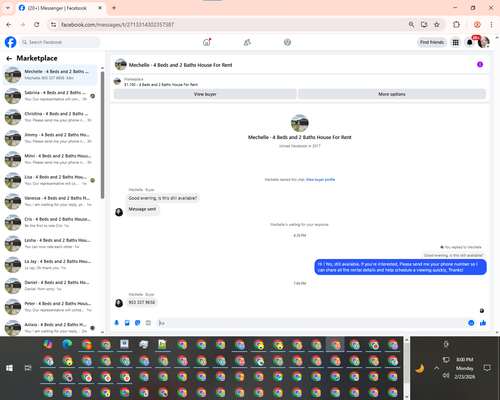Open the Peter conversation

coord(50,307)
